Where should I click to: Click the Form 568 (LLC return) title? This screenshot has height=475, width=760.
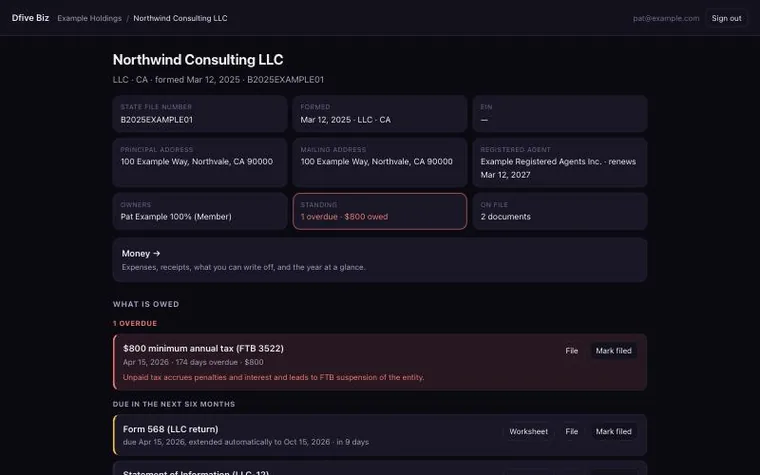click(171, 429)
